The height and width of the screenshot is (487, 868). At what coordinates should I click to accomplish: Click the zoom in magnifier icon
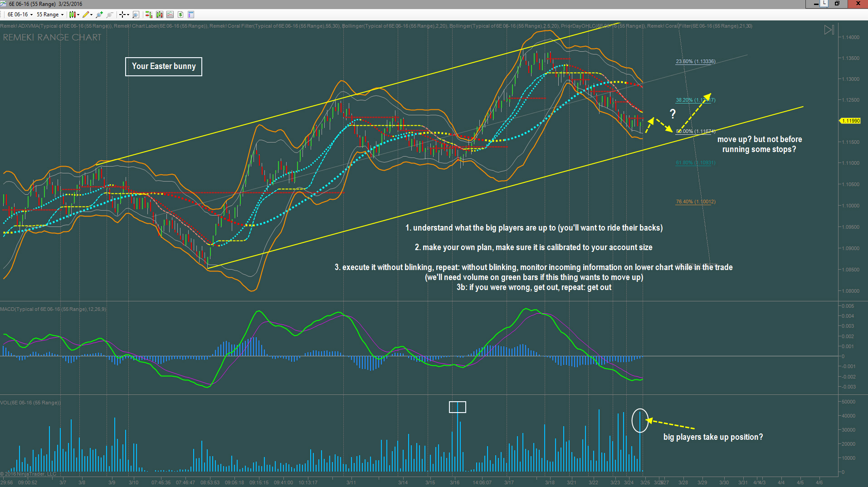click(99, 15)
